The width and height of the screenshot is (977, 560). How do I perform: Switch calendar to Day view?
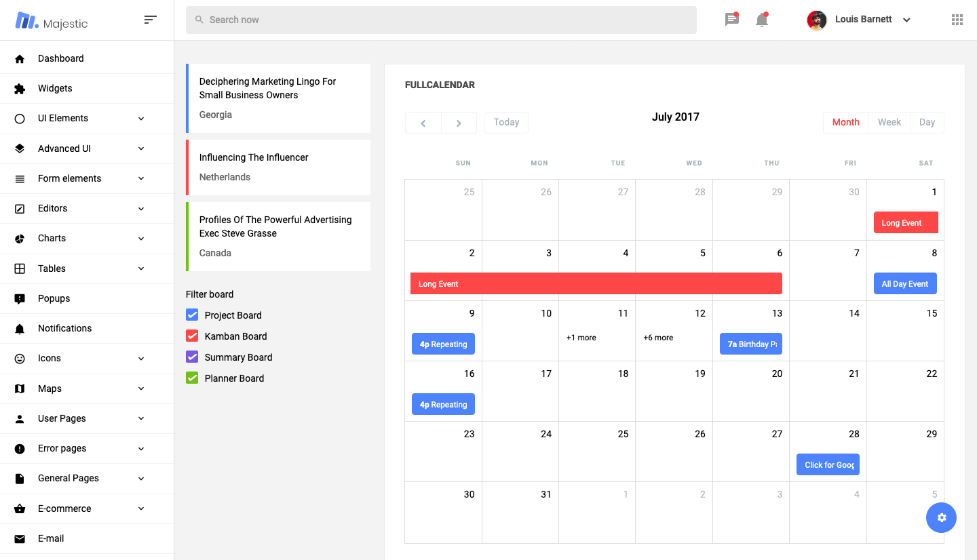[927, 123]
